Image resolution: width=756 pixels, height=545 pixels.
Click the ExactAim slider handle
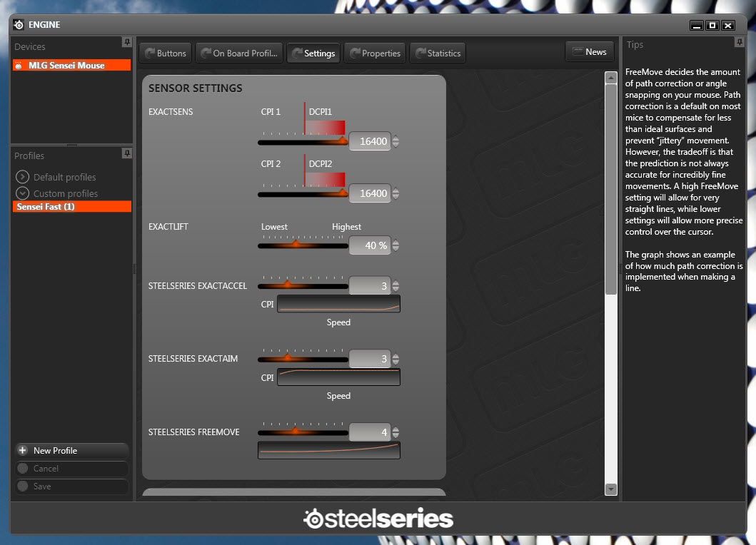click(288, 357)
